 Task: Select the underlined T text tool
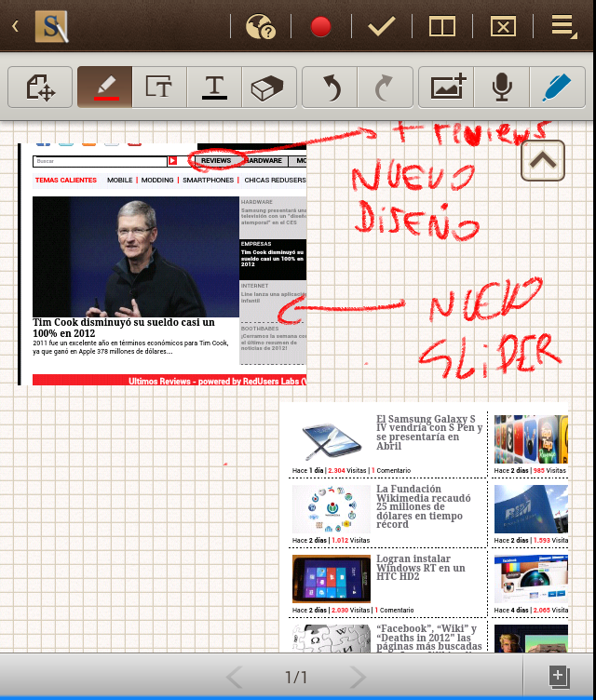point(214,87)
